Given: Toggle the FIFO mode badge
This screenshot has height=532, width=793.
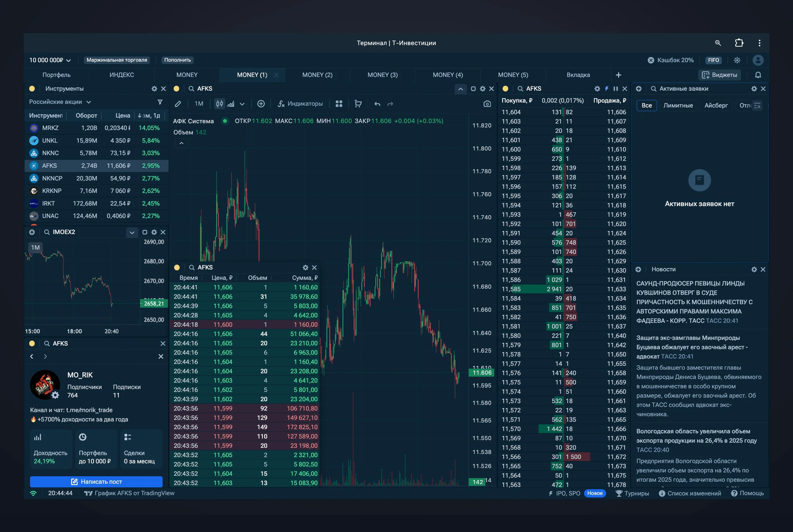Looking at the screenshot, I should [713, 60].
